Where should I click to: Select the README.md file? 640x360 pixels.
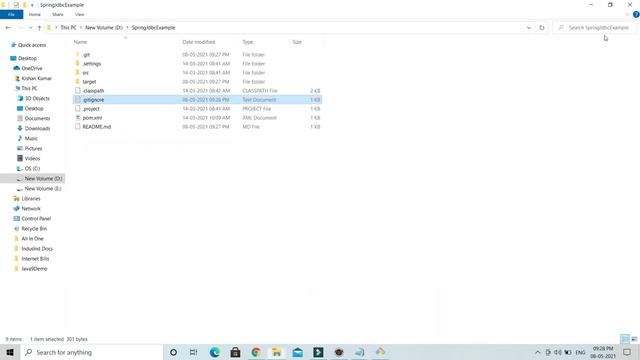(197, 127)
